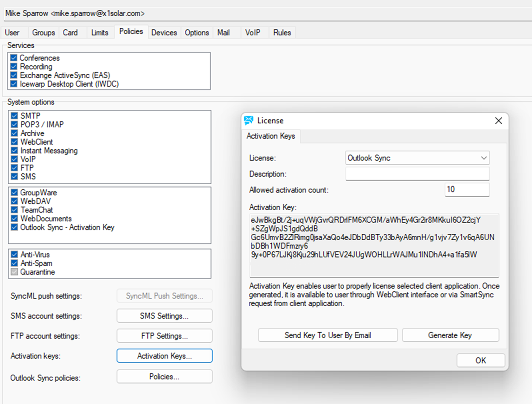
Task: Switch to the Devices tab
Action: (x=164, y=33)
